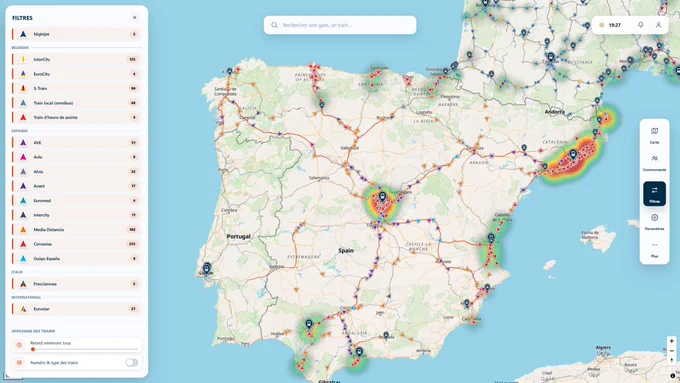Open the user account icon
680x383 pixels.
[658, 25]
